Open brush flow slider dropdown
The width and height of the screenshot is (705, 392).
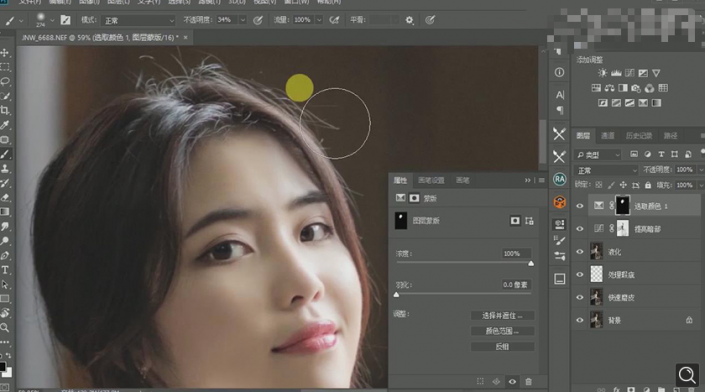[319, 20]
